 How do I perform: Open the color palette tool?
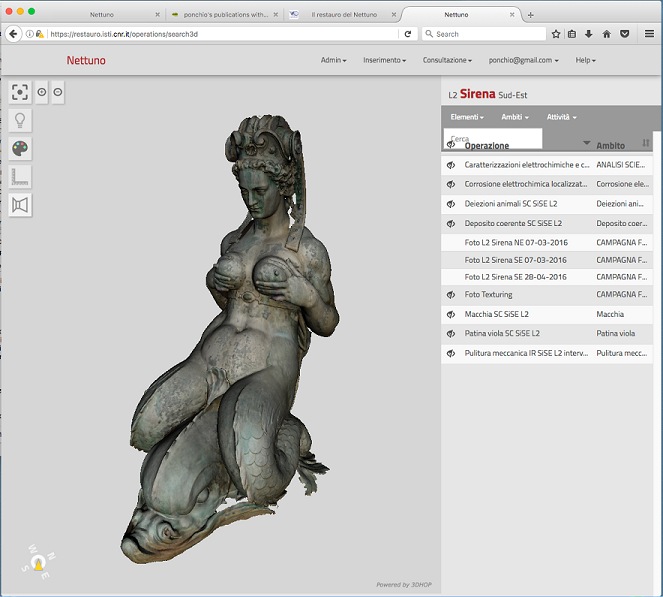point(20,149)
